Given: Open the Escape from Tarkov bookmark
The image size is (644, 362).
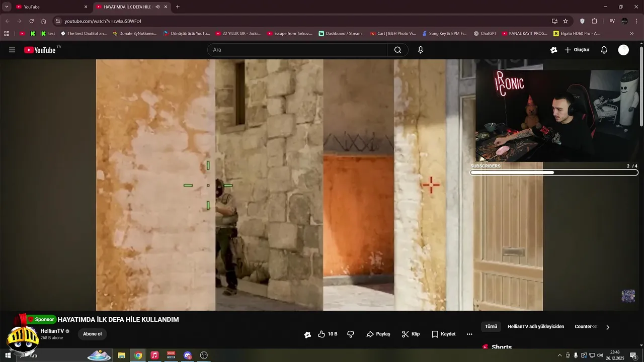Looking at the screenshot, I should (290, 34).
